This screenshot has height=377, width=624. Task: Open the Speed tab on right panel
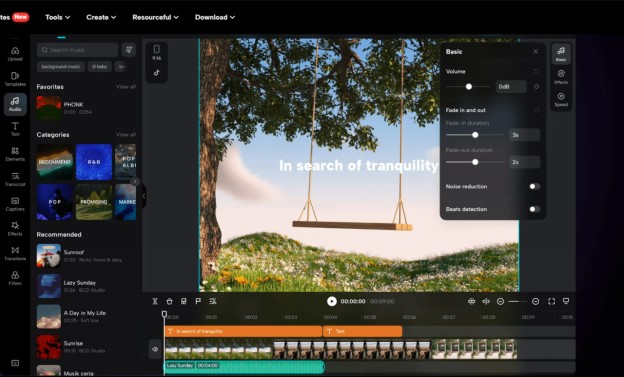(561, 99)
